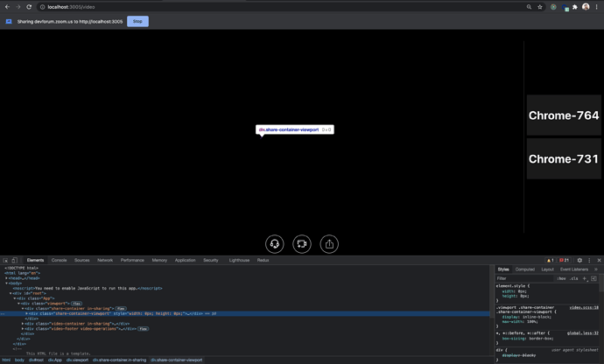Open the Application tab
604x364 pixels.
coord(185,261)
